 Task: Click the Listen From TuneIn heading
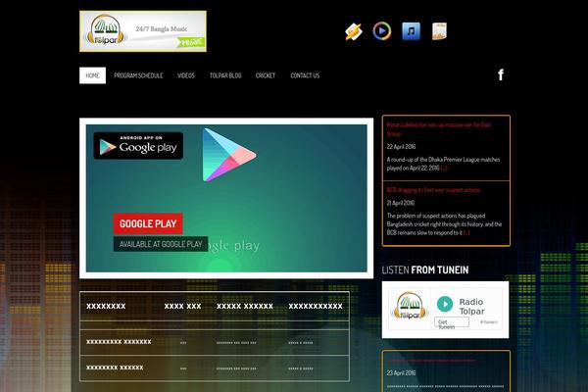(x=425, y=269)
